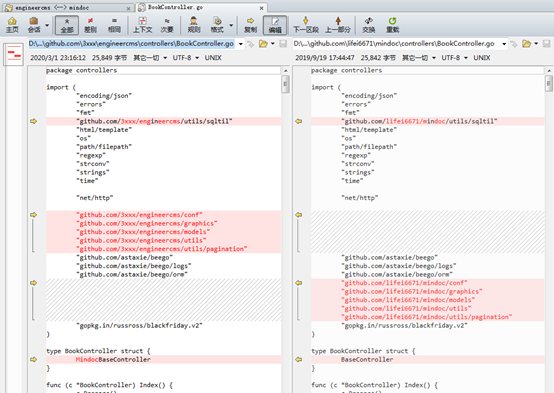
Task: Toggle Show All (全部) view filter
Action: [x=67, y=25]
